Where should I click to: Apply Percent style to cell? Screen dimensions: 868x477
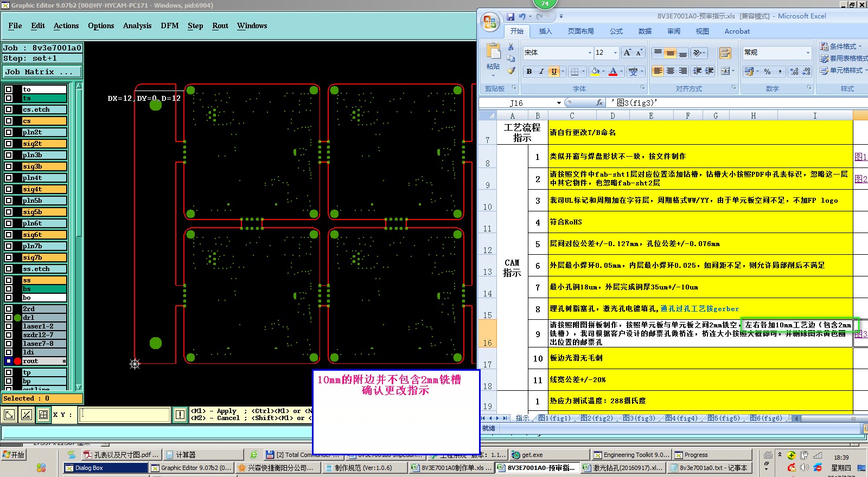[767, 71]
